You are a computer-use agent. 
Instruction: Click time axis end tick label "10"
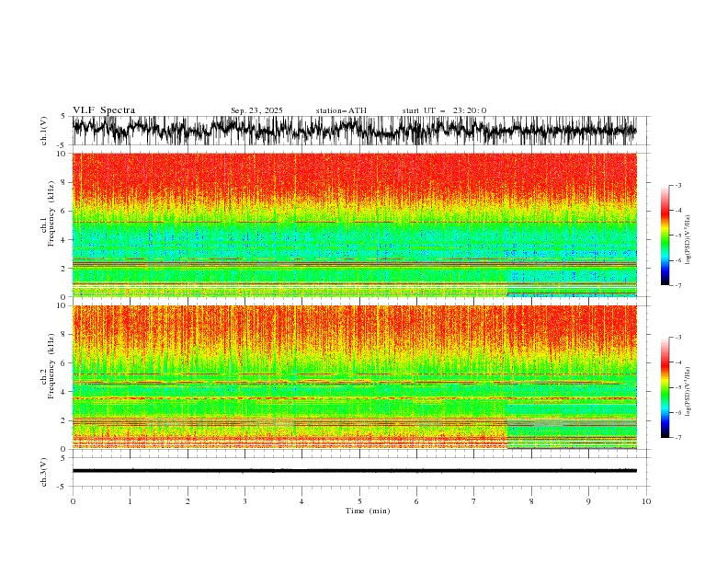(646, 501)
